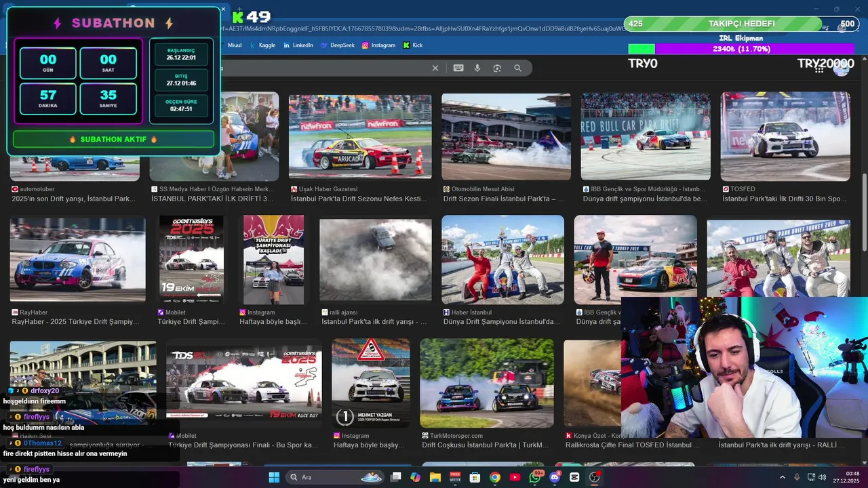The width and height of the screenshot is (868, 488).
Task: Click 0Thomas12's chat username
Action: tap(42, 443)
